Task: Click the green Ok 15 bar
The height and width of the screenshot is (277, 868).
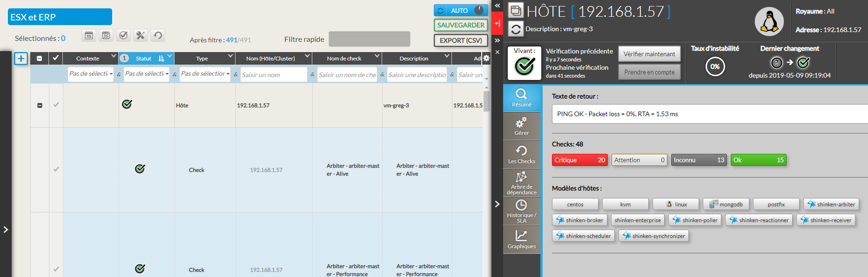Action: tap(759, 160)
